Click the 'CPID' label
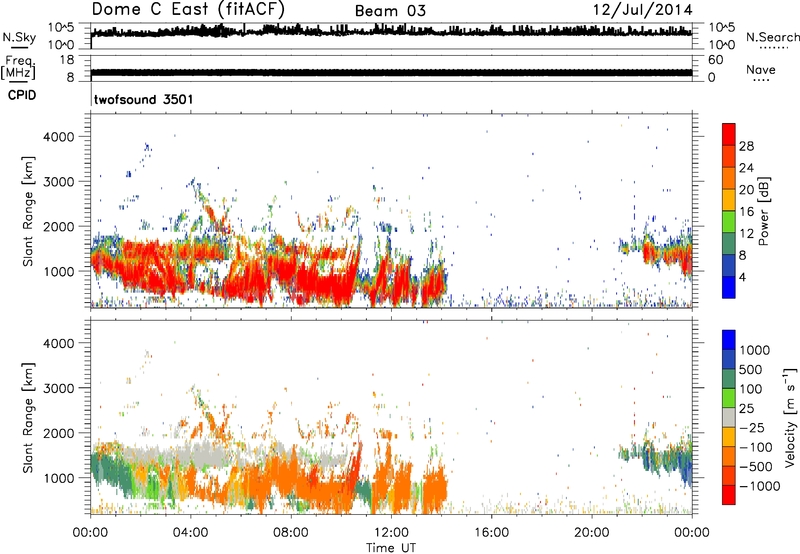 tap(22, 95)
